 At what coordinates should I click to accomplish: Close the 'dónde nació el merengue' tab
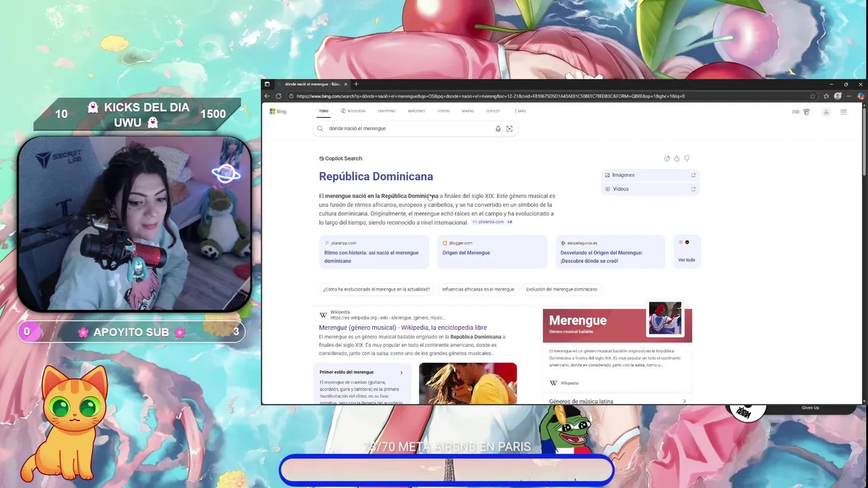pyautogui.click(x=345, y=84)
